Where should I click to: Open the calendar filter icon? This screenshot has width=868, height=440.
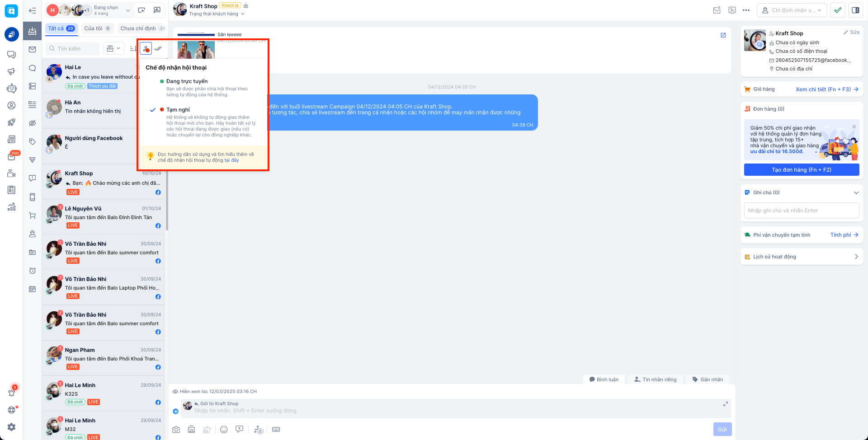32,289
